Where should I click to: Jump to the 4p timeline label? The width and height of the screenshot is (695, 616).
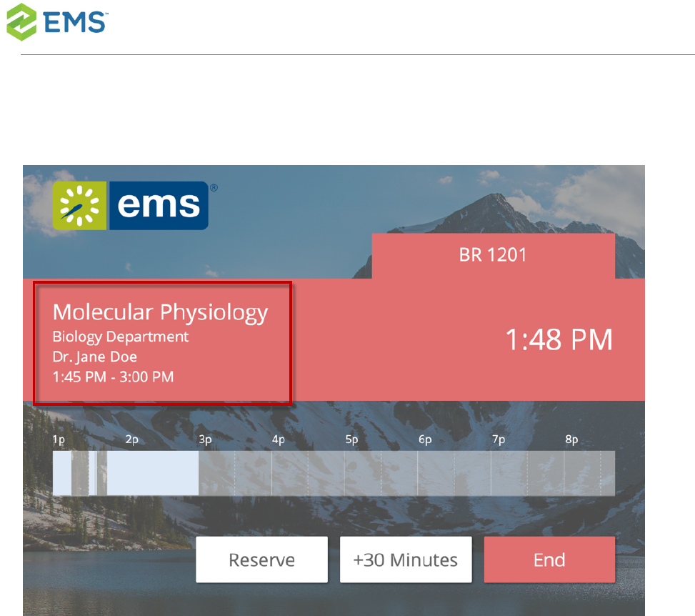pyautogui.click(x=279, y=439)
